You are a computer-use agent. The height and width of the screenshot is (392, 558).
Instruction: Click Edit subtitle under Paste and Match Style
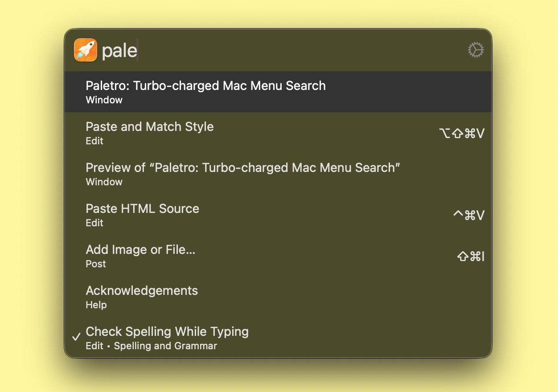pyautogui.click(x=94, y=141)
